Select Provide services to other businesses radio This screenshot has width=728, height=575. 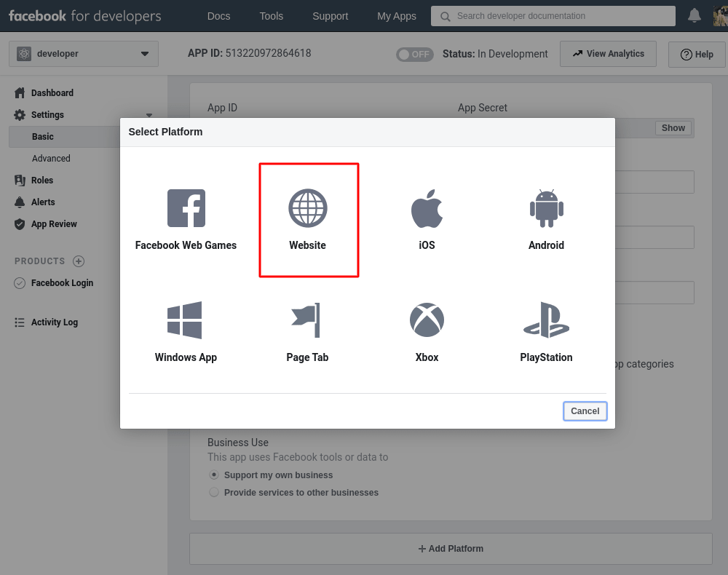(x=213, y=492)
